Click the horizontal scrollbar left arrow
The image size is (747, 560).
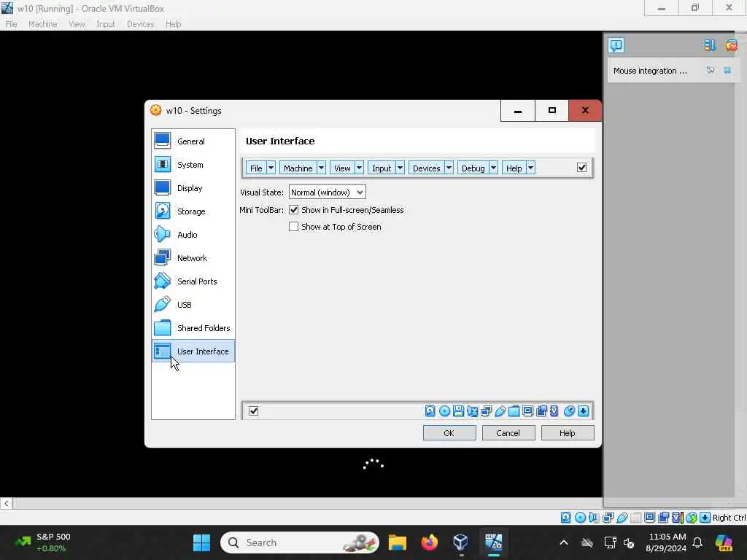tap(6, 503)
